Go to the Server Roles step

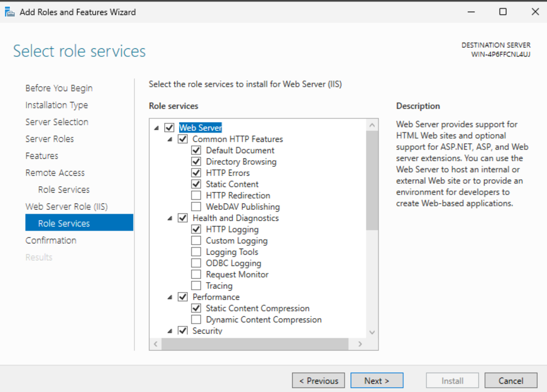pos(50,139)
